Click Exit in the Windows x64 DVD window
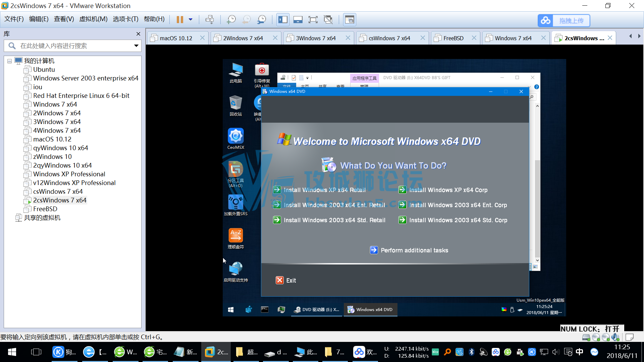The width and height of the screenshot is (644, 362). (x=286, y=281)
